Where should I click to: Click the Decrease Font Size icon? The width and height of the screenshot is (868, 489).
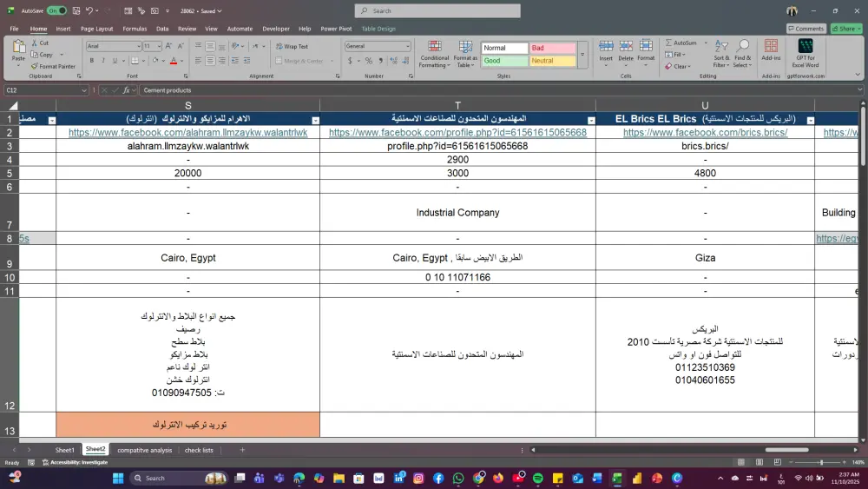pyautogui.click(x=181, y=46)
